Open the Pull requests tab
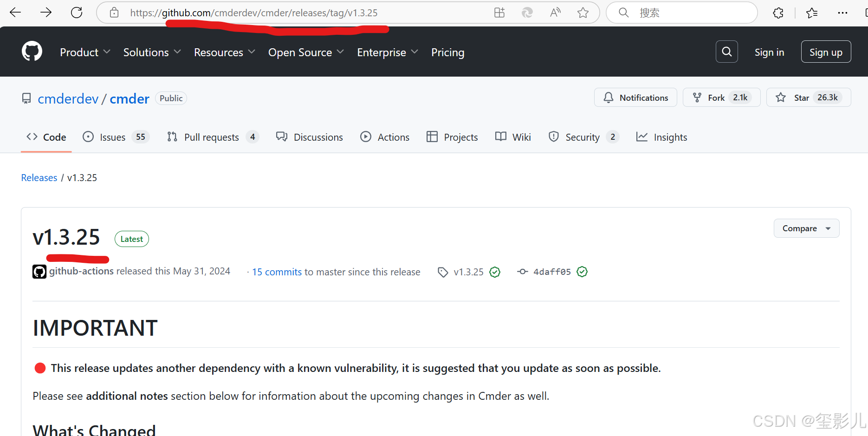The height and width of the screenshot is (436, 868). point(213,137)
